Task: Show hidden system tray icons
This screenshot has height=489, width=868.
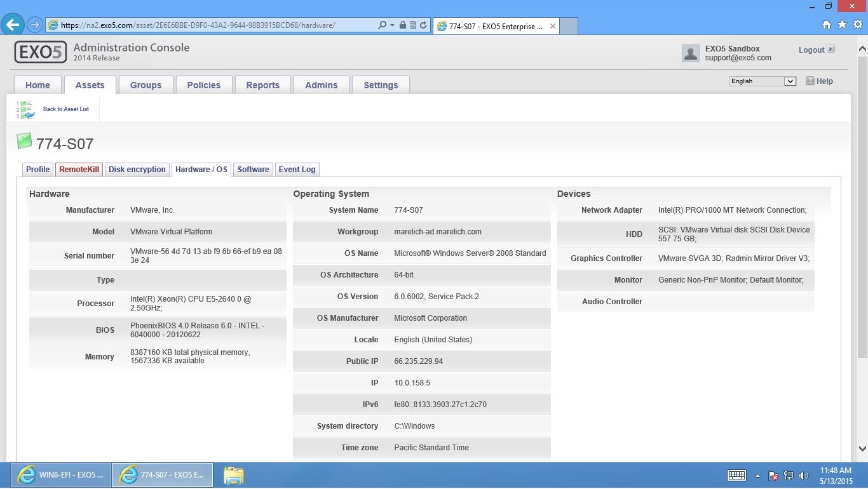Action: point(757,475)
